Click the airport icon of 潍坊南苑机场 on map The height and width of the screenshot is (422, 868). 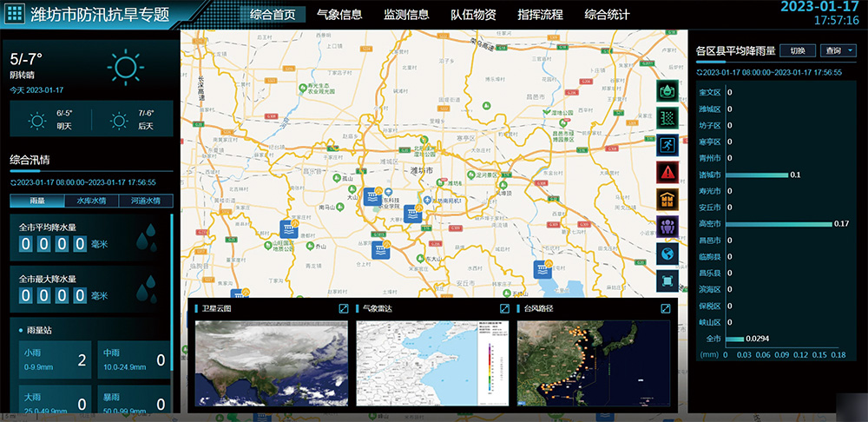coord(427,200)
